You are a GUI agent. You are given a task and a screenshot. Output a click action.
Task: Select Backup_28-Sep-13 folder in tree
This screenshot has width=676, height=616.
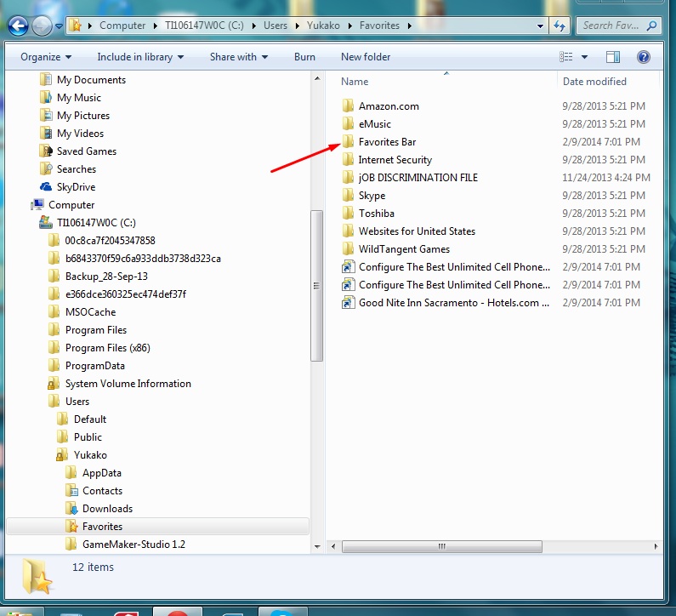pyautogui.click(x=106, y=276)
